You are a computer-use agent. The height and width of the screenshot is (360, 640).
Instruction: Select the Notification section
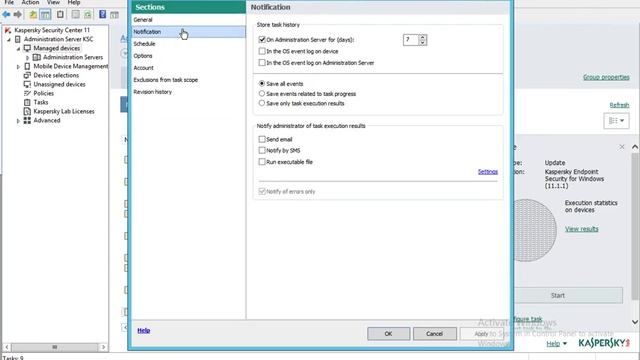point(189,31)
